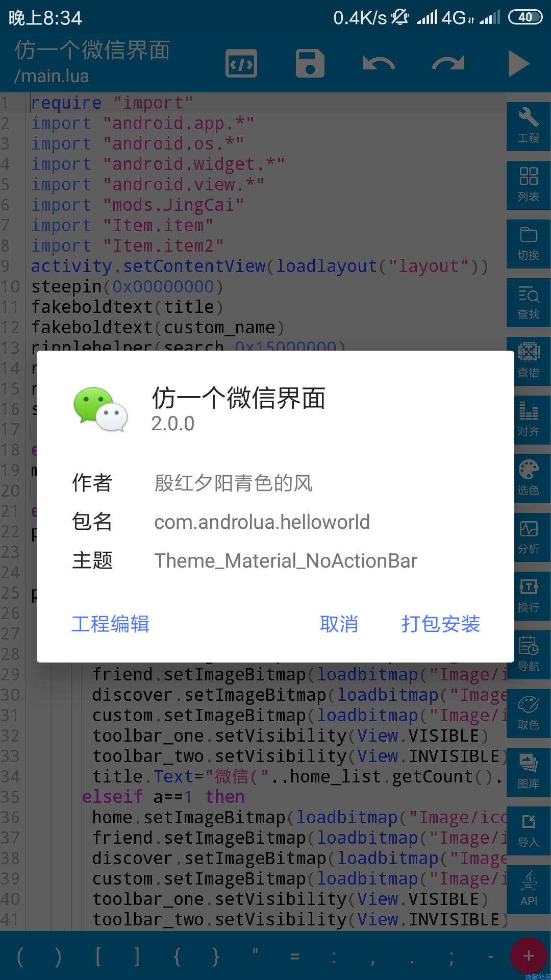Run the project with play button

(519, 64)
